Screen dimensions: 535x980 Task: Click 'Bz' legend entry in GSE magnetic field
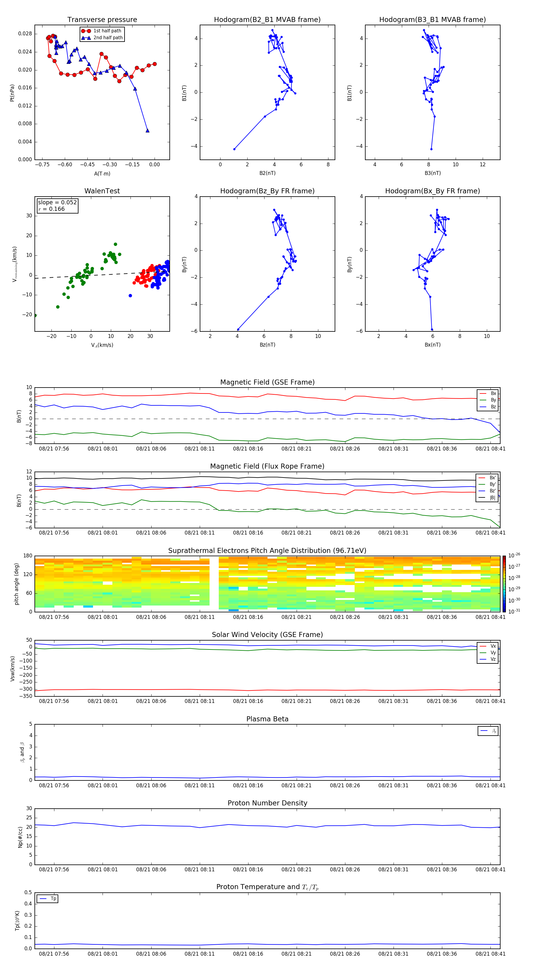coord(488,407)
